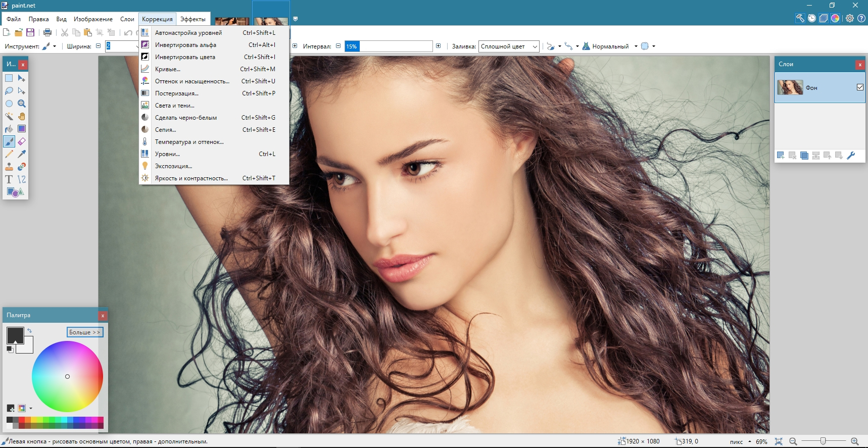
Task: Click the Add New Layer icon
Action: coord(781,156)
